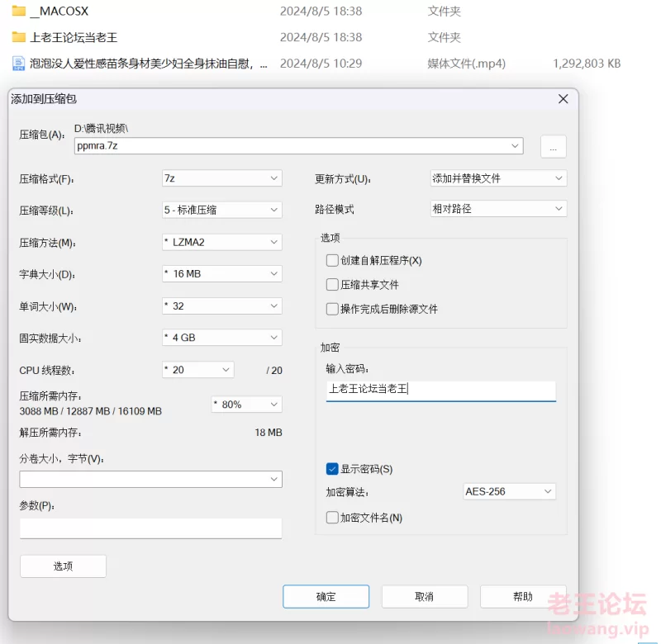This screenshot has height=644, width=661.
Task: Enable 创建自解压程序(X) checkbox
Action: (x=332, y=260)
